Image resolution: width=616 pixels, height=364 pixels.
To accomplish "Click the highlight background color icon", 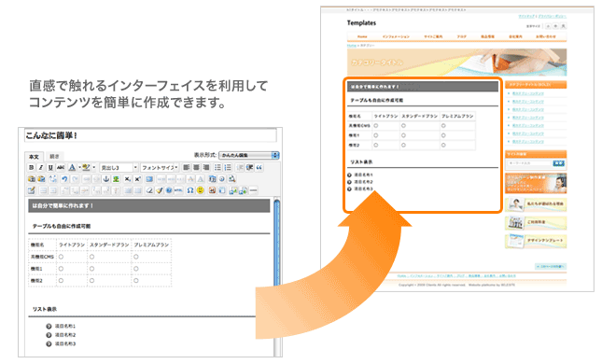I will coord(86,167).
